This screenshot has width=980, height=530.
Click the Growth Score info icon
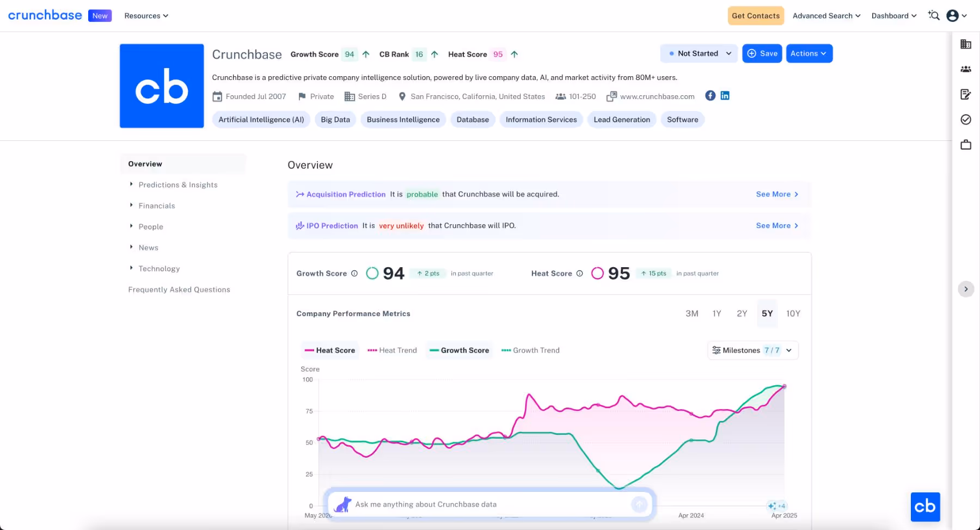coord(354,274)
